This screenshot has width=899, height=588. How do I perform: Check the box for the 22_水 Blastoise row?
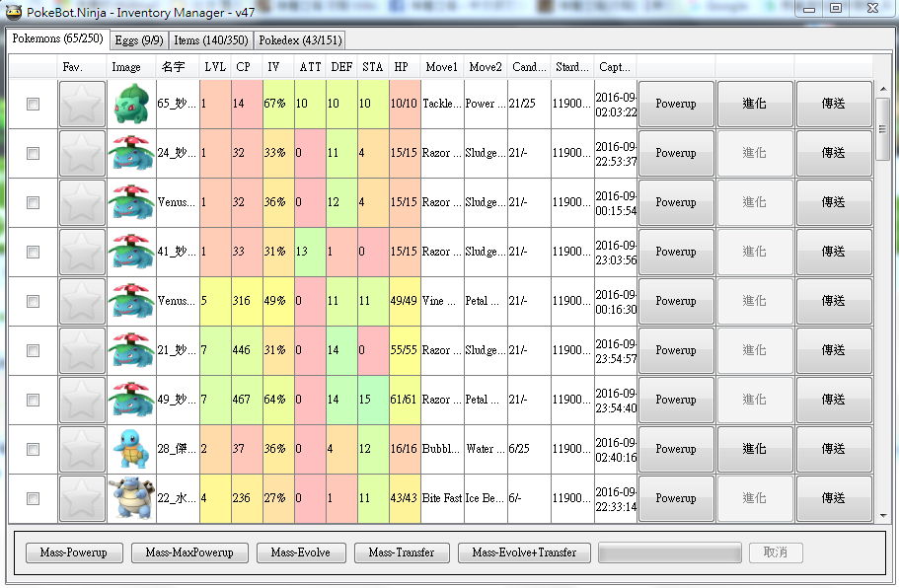34,498
